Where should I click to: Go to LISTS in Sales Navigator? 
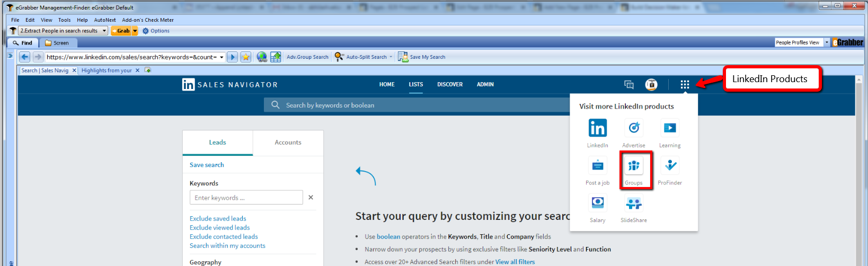(x=416, y=84)
